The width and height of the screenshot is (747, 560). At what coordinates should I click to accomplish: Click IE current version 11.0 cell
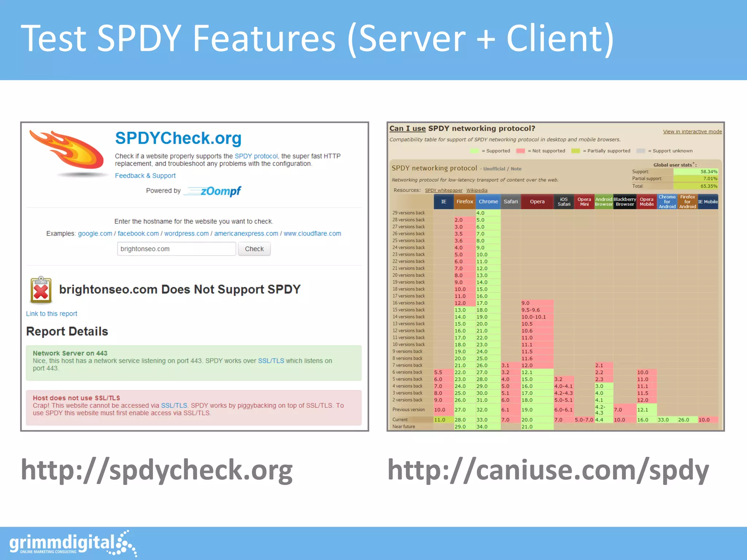pyautogui.click(x=444, y=420)
